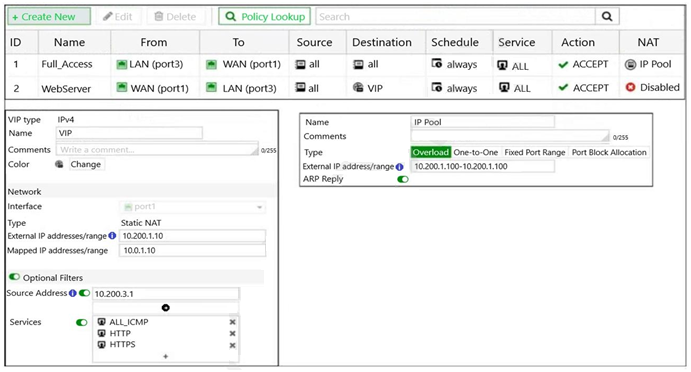The height and width of the screenshot is (372, 691).
Task: Click source 'all' icon in WebServer row
Action: 300,87
